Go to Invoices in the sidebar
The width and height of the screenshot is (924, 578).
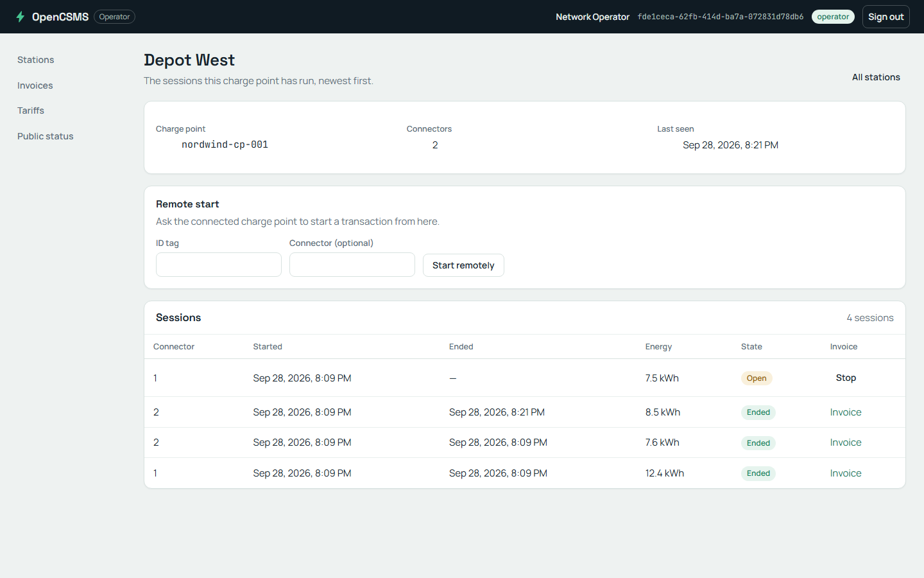pyautogui.click(x=35, y=85)
